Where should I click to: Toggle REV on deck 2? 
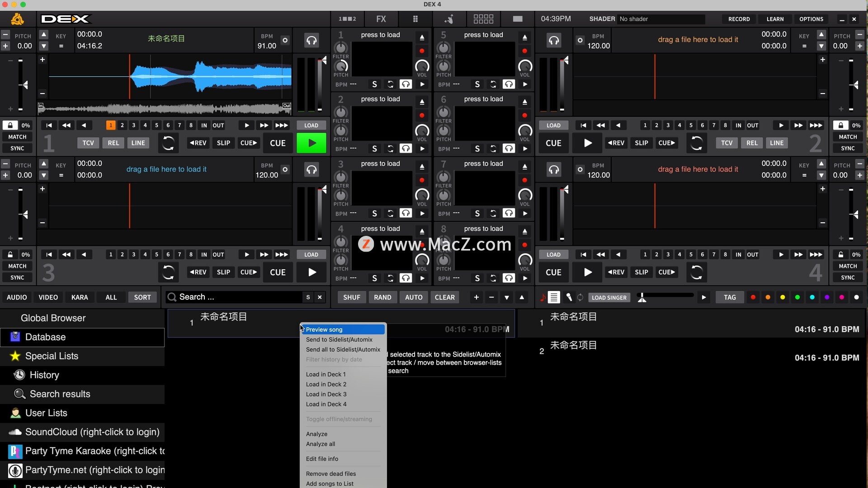tap(616, 143)
